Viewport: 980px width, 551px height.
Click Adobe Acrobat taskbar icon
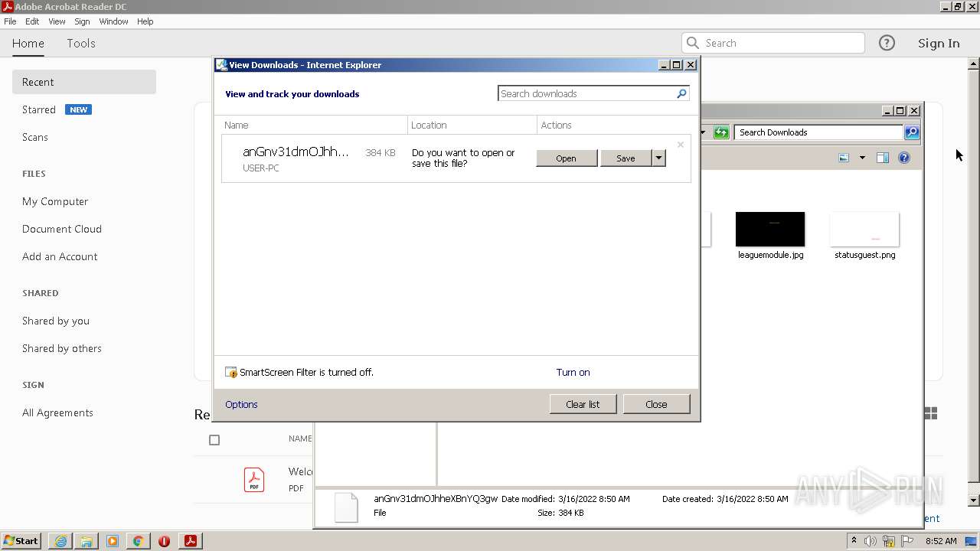point(191,540)
